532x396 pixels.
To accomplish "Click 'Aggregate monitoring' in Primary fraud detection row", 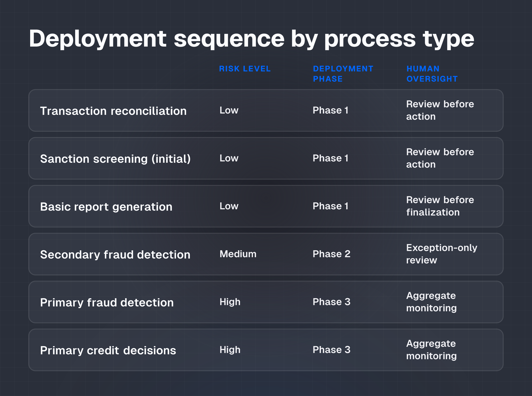I will [431, 302].
